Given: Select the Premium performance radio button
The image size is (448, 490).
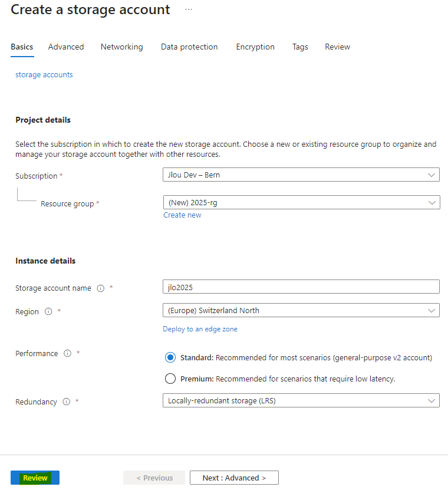Looking at the screenshot, I should [x=170, y=379].
